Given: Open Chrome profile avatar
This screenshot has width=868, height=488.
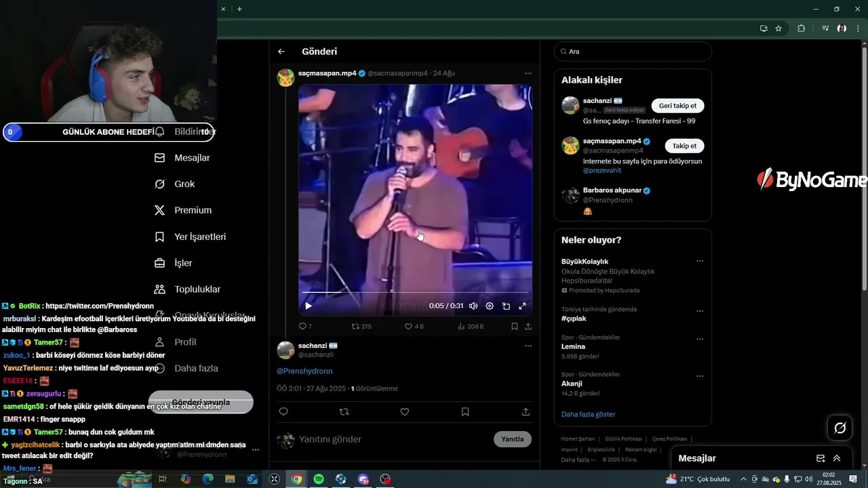Looking at the screenshot, I should point(842,28).
